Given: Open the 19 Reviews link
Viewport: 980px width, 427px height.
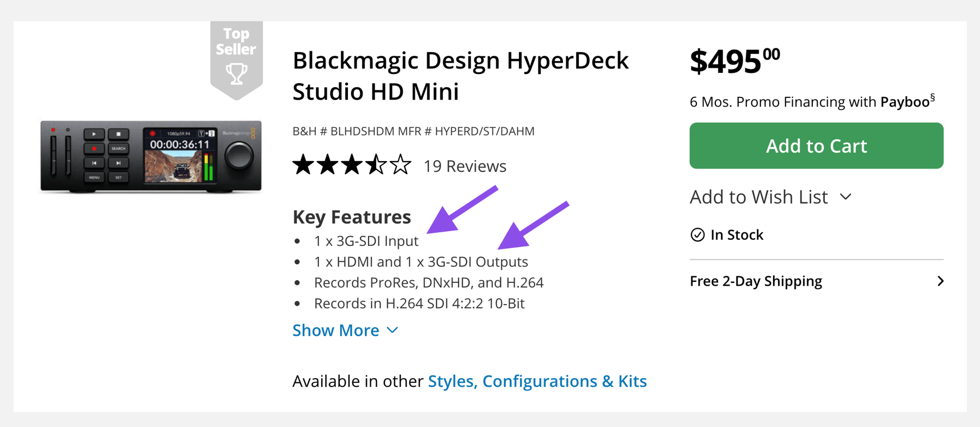Looking at the screenshot, I should (465, 166).
